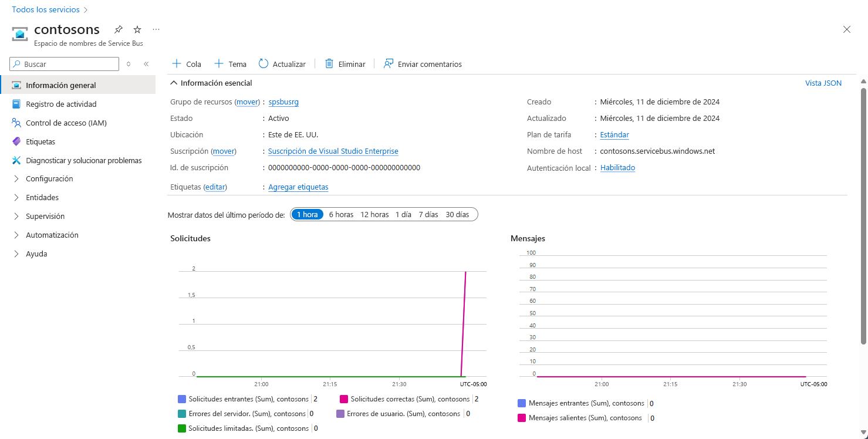The width and height of the screenshot is (868, 439).
Task: Click editar link beside Etiquetas
Action: pos(215,187)
